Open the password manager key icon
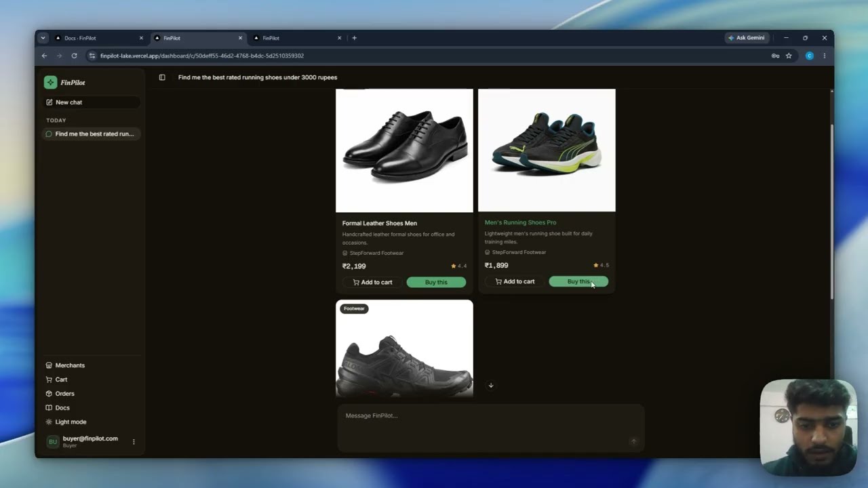Image resolution: width=868 pixels, height=488 pixels. click(x=775, y=56)
